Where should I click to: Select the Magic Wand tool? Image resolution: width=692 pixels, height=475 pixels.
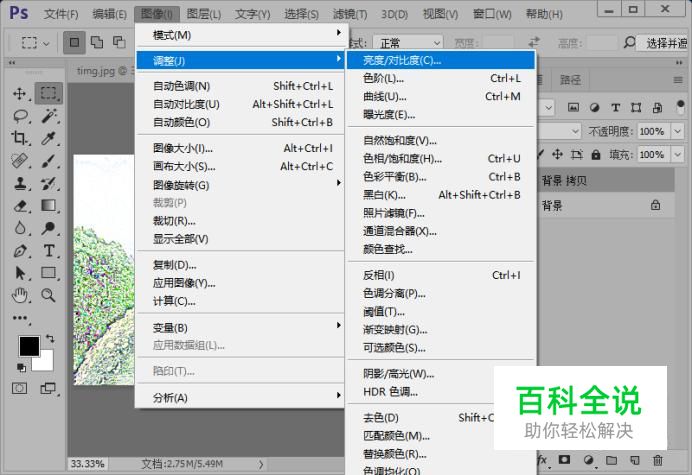click(x=49, y=116)
